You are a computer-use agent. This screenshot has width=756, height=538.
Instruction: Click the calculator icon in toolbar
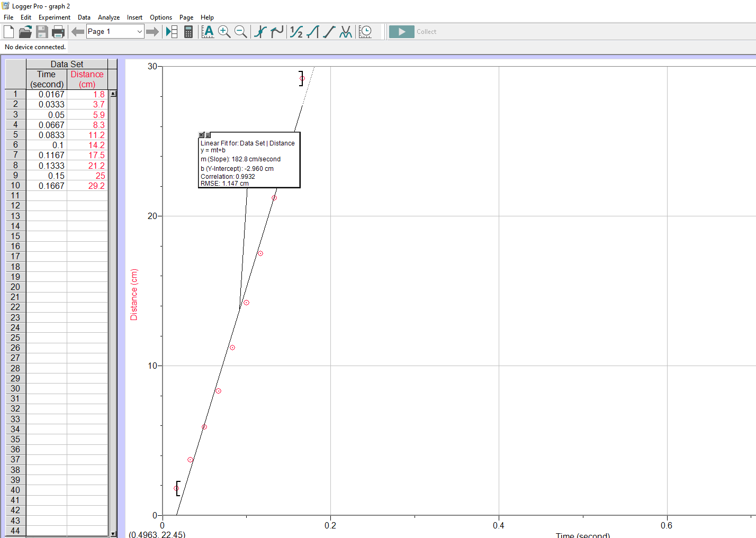188,32
